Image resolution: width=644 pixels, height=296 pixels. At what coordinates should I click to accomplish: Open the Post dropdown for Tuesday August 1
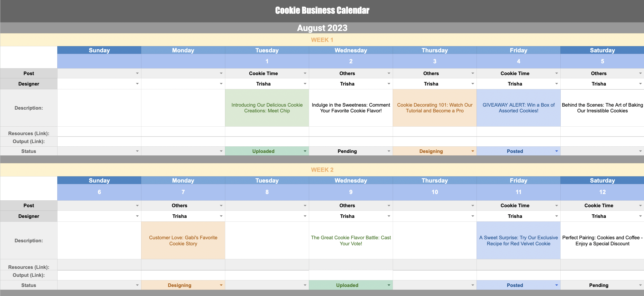[305, 73]
